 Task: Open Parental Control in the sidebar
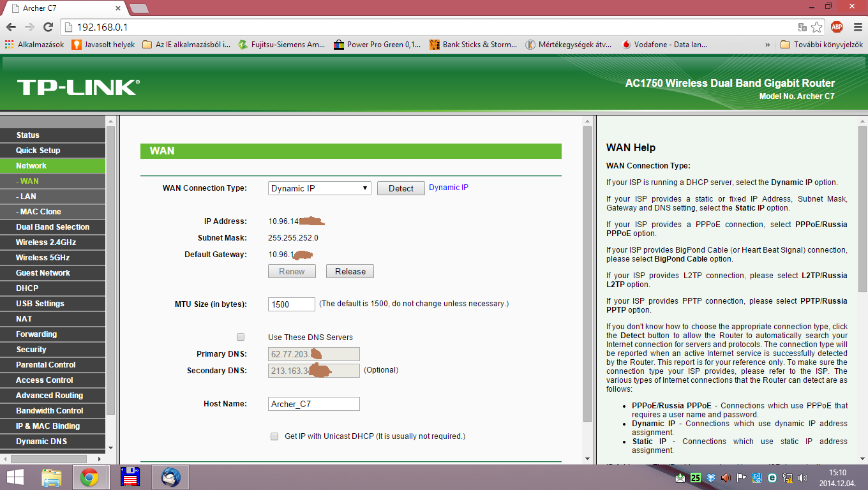point(52,365)
